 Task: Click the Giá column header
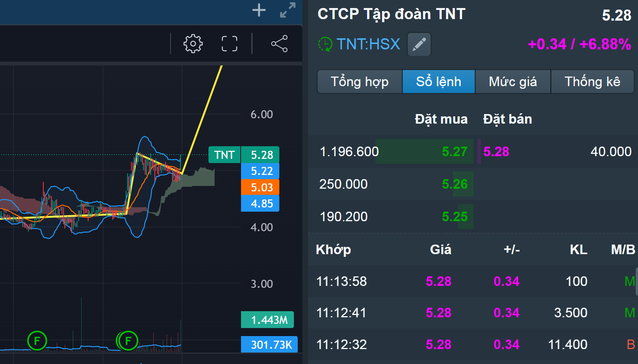441,250
